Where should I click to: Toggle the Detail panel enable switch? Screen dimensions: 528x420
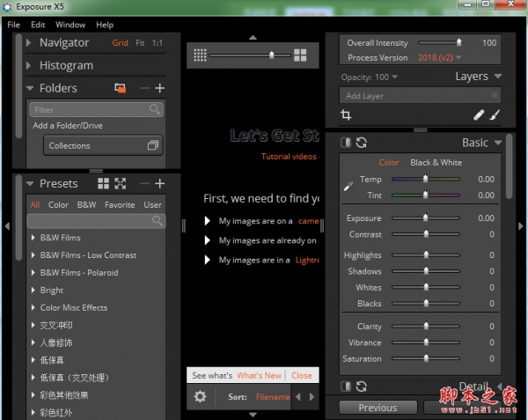pyautogui.click(x=346, y=387)
